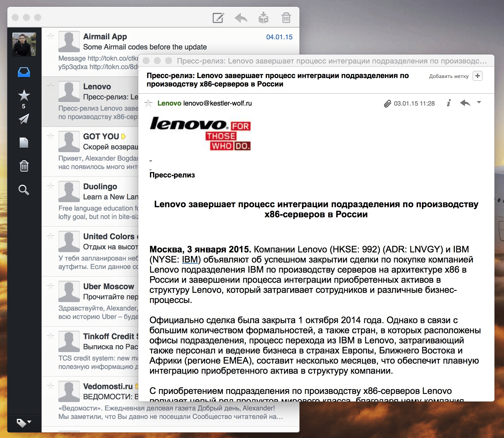Click Airmail App sender avatar
This screenshot has width=504, height=438.
click(69, 41)
